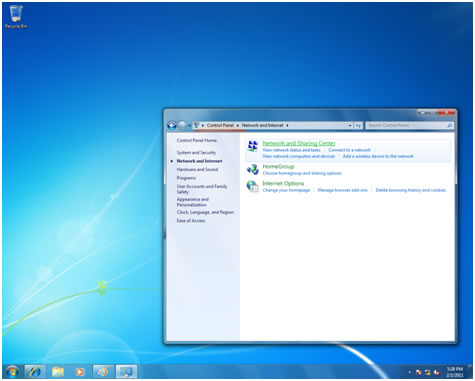The image size is (475, 381).
Task: Select Network and Internet in the sidebar
Action: coord(199,161)
